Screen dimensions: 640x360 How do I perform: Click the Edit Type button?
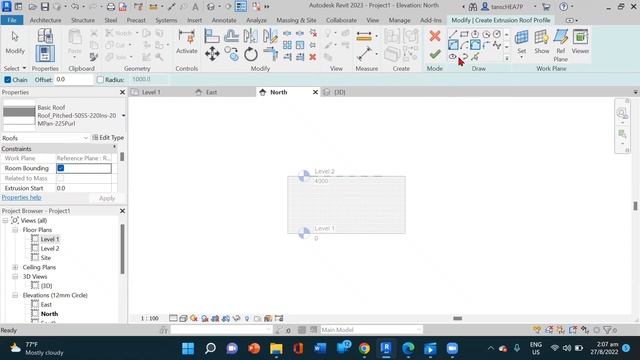[108, 138]
